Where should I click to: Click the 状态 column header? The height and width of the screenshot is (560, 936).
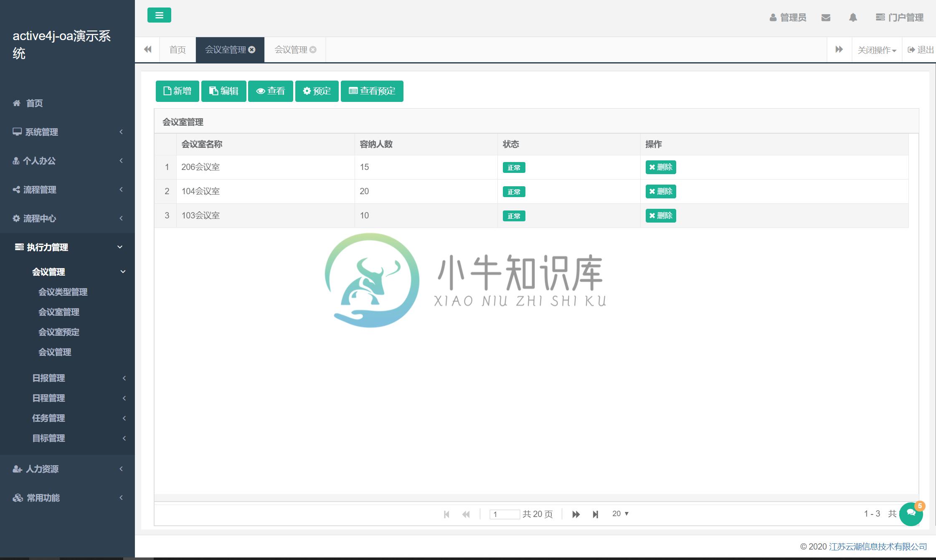point(569,144)
